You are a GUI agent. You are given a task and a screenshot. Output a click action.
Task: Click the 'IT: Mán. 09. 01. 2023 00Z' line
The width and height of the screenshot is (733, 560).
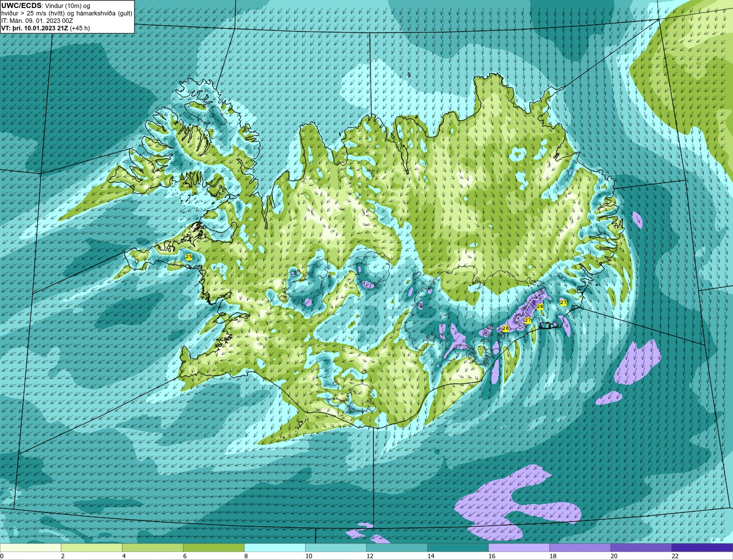(37, 20)
